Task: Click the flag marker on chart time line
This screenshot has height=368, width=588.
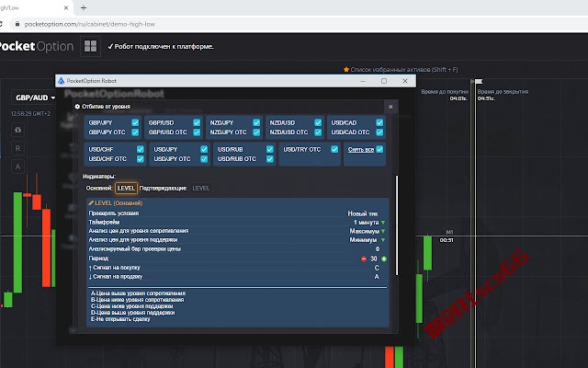Action: tap(479, 81)
